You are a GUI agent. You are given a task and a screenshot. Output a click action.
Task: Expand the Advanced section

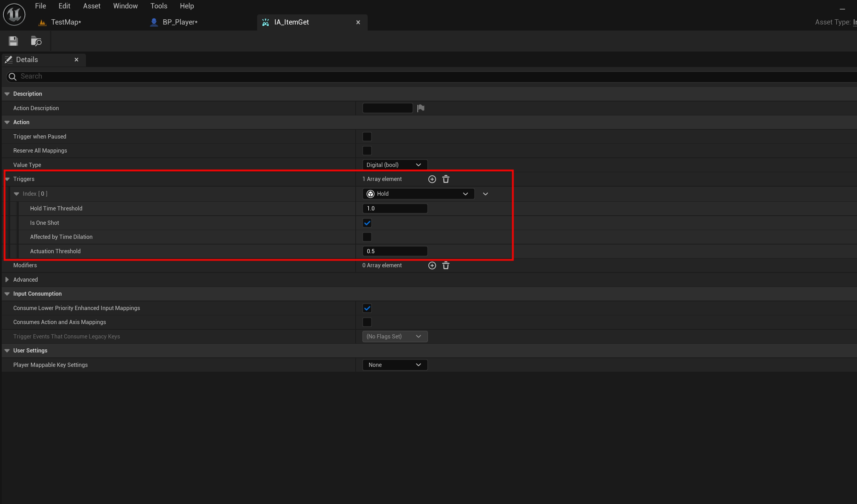[x=7, y=280]
